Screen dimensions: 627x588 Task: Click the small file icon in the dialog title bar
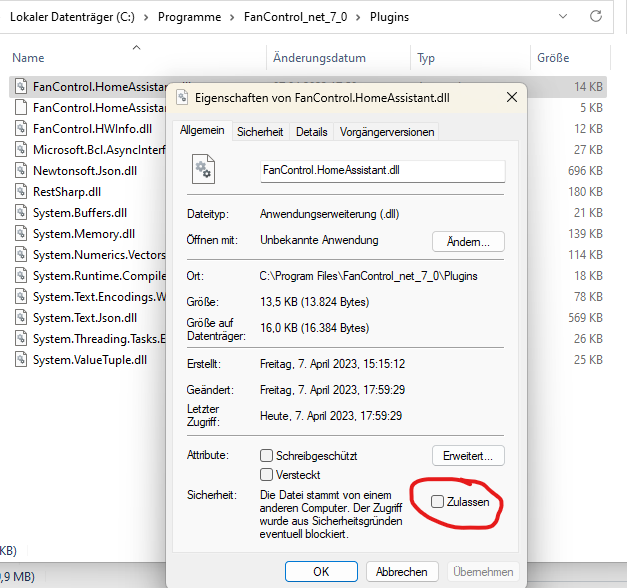182,97
